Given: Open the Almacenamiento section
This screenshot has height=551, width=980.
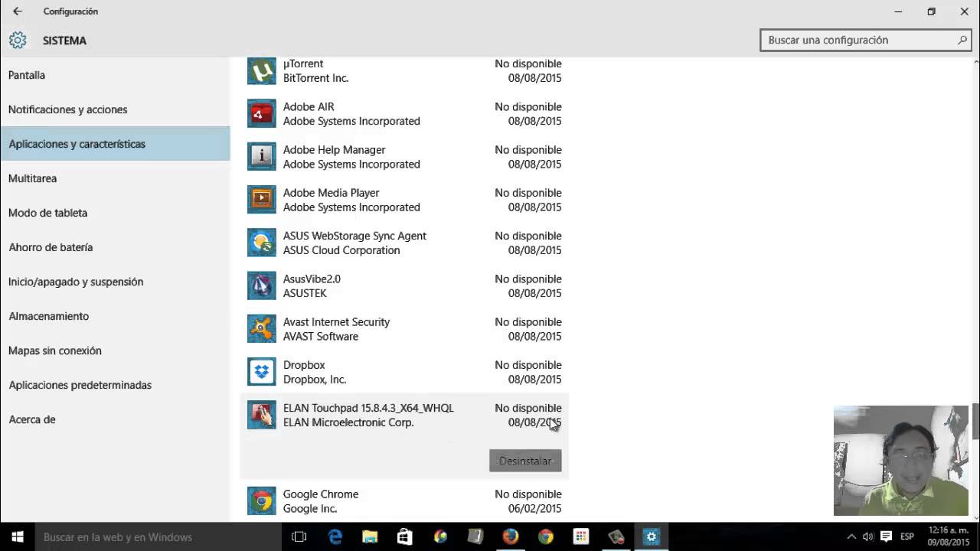Looking at the screenshot, I should click(115, 316).
